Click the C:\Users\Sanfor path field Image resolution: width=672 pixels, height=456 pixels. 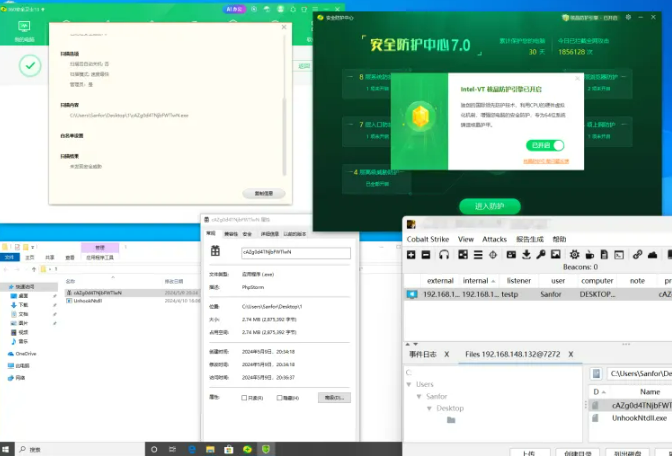[x=639, y=374]
